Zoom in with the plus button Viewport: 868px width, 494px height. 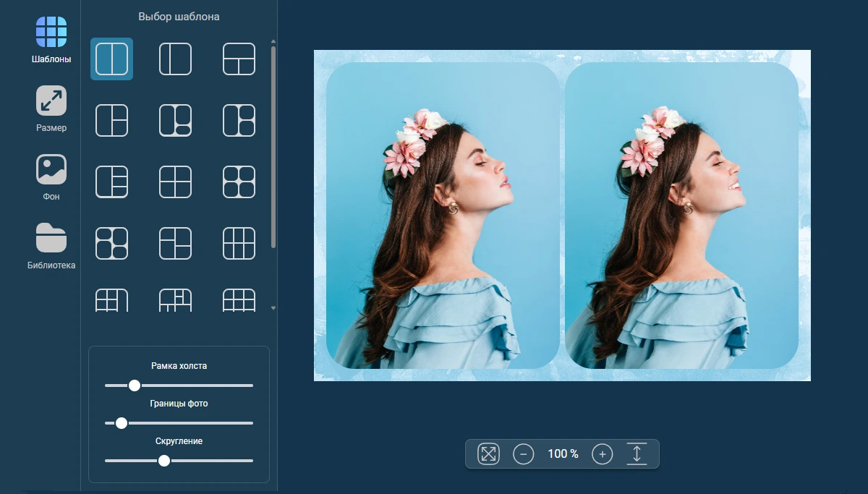(602, 454)
